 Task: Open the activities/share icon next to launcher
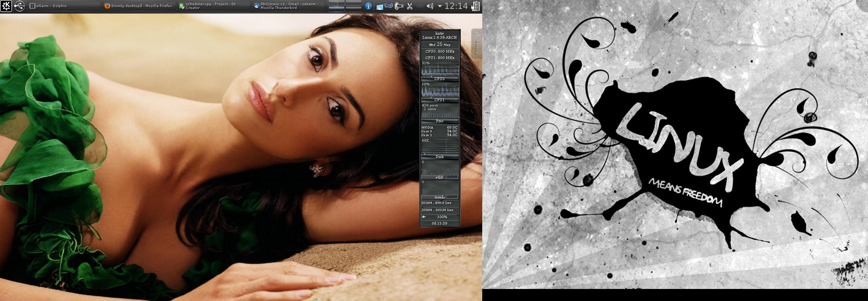20,6
